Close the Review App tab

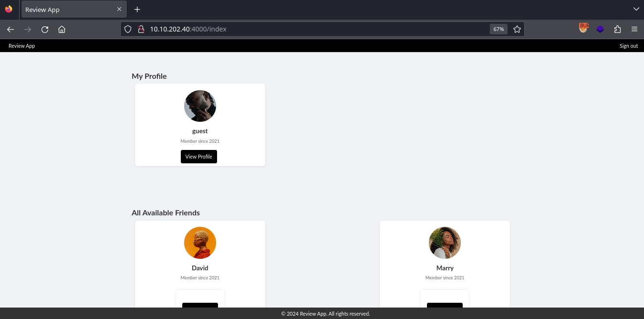119,9
